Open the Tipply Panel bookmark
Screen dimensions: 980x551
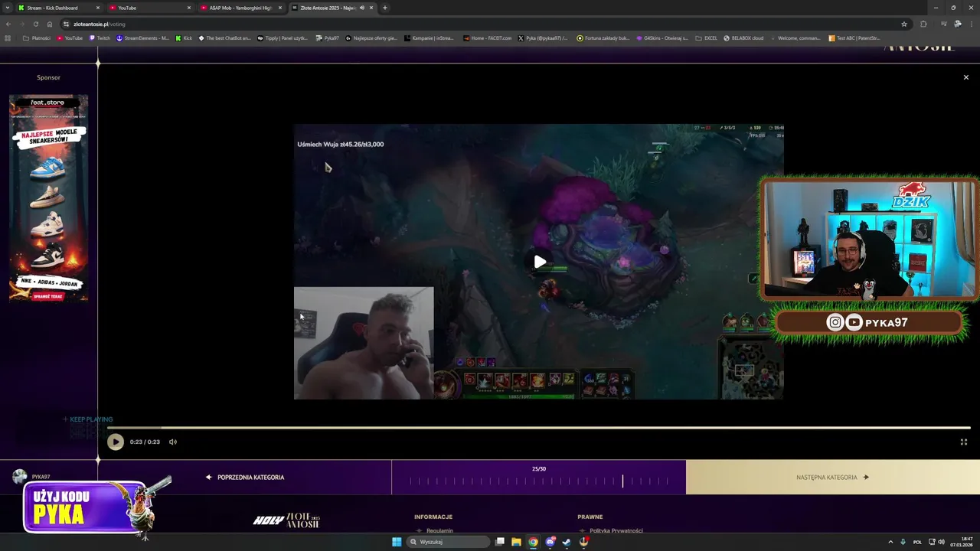pyautogui.click(x=283, y=37)
